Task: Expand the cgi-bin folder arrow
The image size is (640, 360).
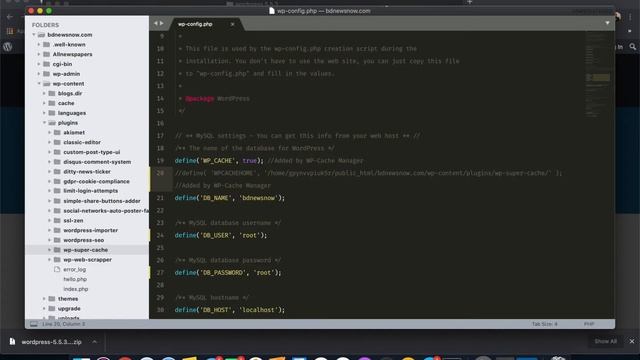Action: pos(39,64)
